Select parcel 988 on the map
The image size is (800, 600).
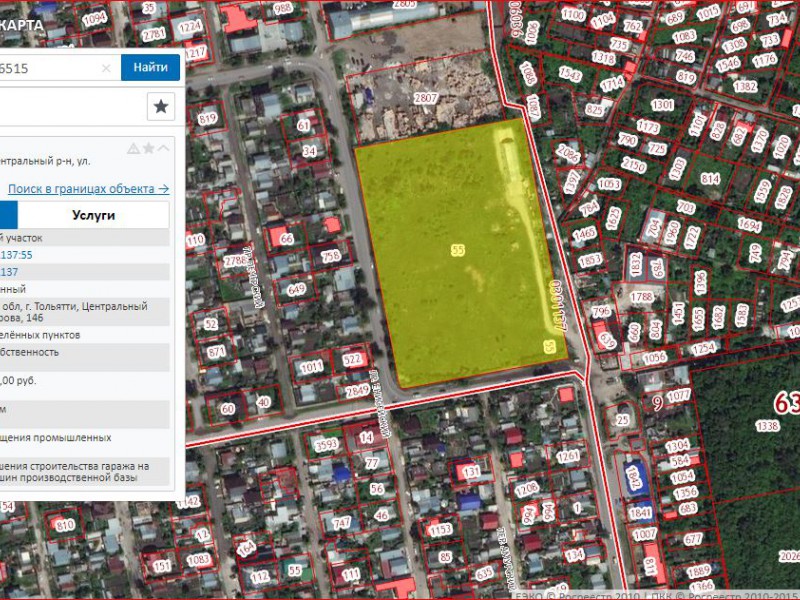click(283, 9)
